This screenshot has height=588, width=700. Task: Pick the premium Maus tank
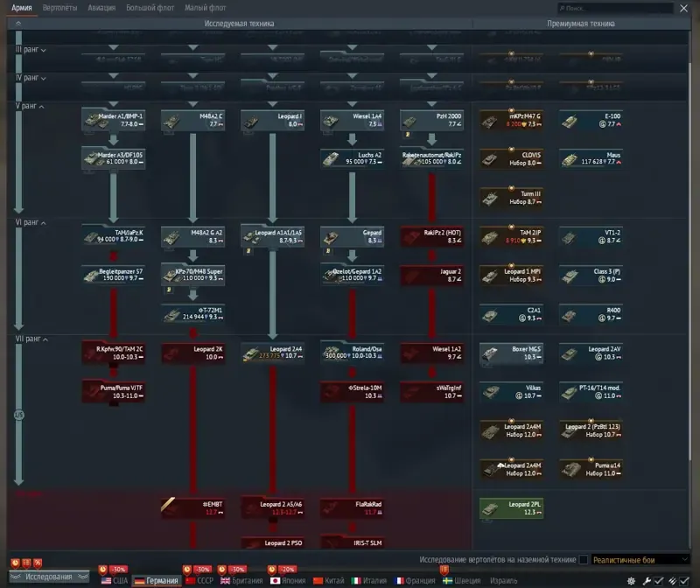click(591, 158)
